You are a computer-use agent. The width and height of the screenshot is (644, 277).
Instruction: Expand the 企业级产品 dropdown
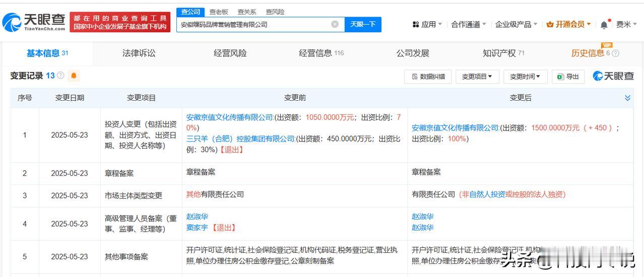tap(517, 24)
